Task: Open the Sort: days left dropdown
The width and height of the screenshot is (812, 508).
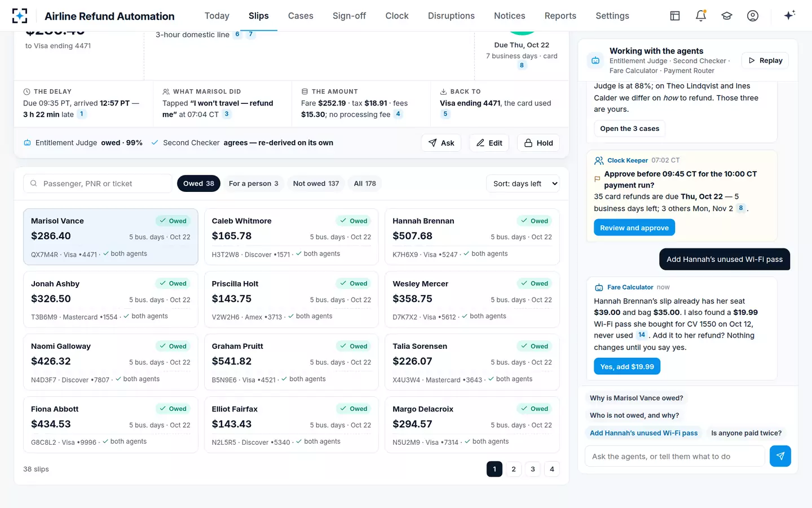Action: (523, 183)
